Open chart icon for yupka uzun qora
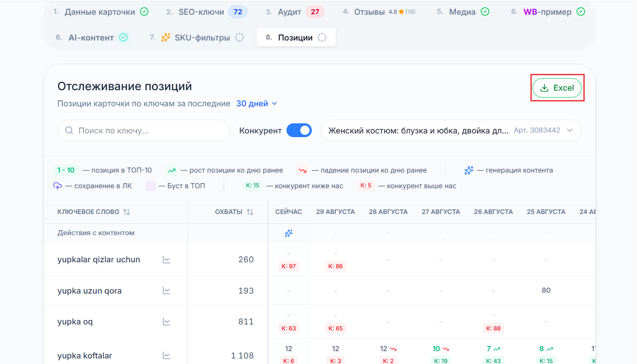The width and height of the screenshot is (637, 364). [167, 291]
